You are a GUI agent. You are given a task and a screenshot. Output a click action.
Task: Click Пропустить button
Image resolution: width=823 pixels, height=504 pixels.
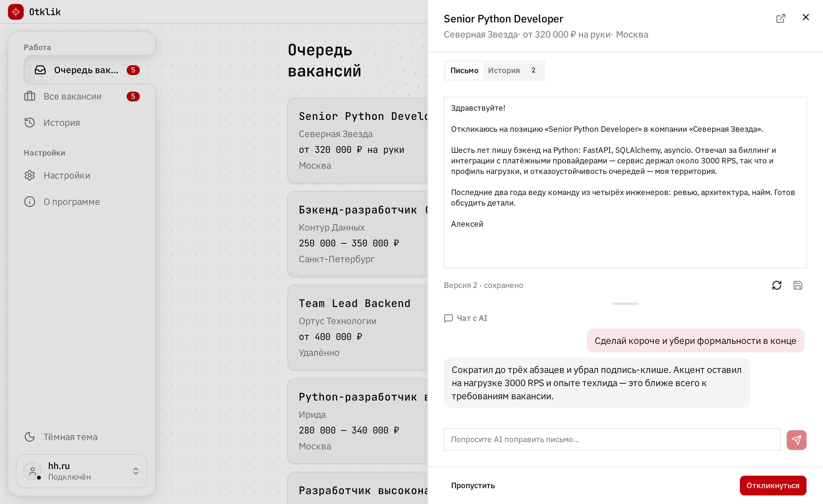pyautogui.click(x=473, y=485)
